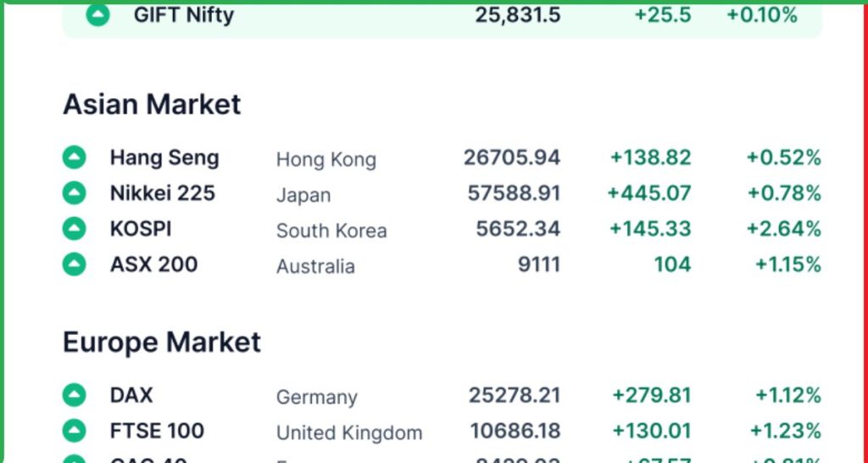The height and width of the screenshot is (463, 868).
Task: Open the DAX index name
Action: pos(131,395)
